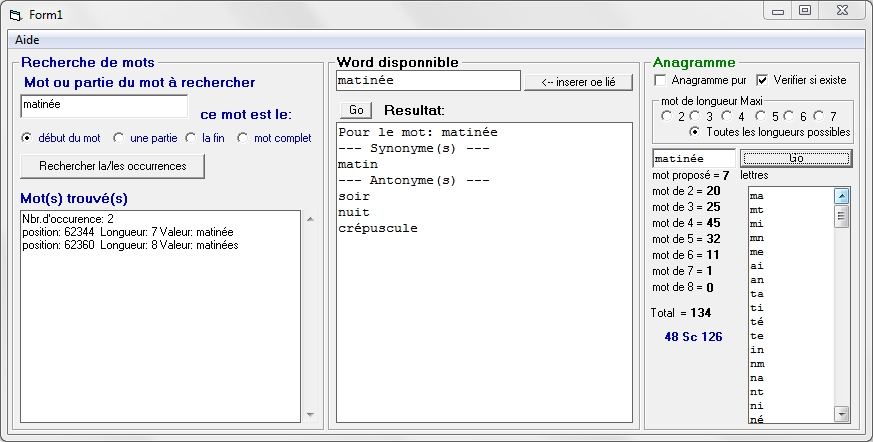Set max word length to 4
The height and width of the screenshot is (442, 873).
tap(727, 116)
